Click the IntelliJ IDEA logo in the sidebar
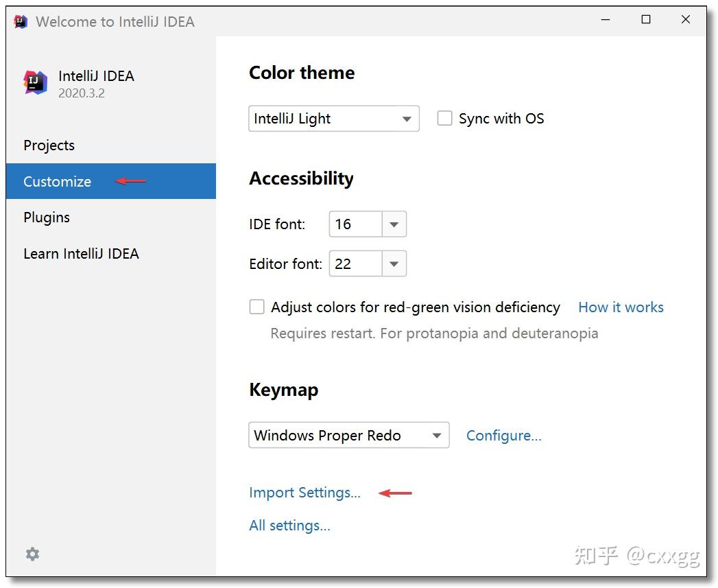 click(x=36, y=82)
